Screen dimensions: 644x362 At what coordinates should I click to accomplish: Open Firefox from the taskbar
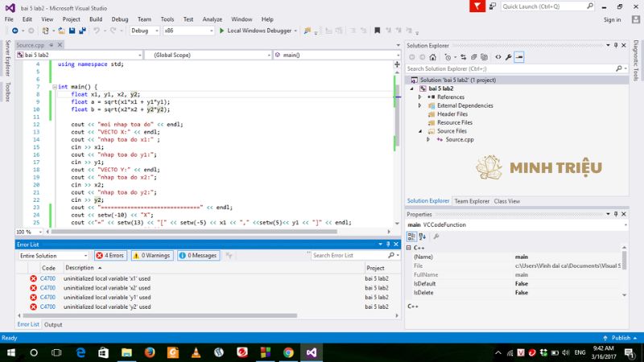[x=150, y=352]
